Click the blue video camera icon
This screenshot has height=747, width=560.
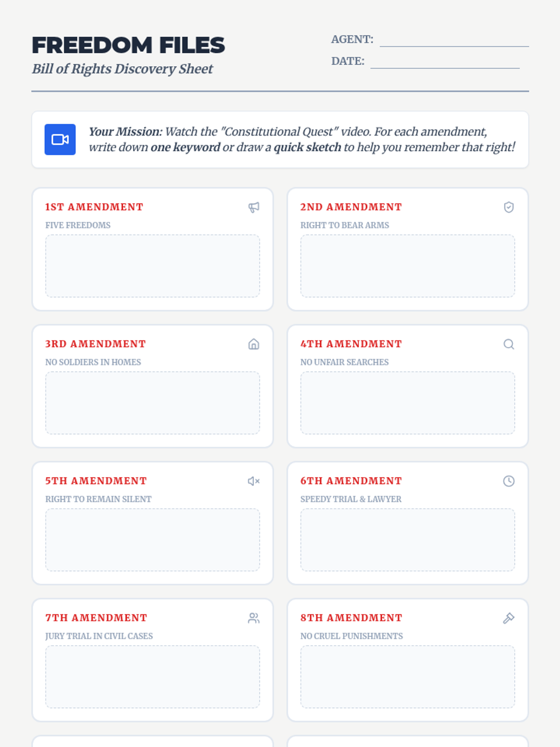[x=60, y=140]
